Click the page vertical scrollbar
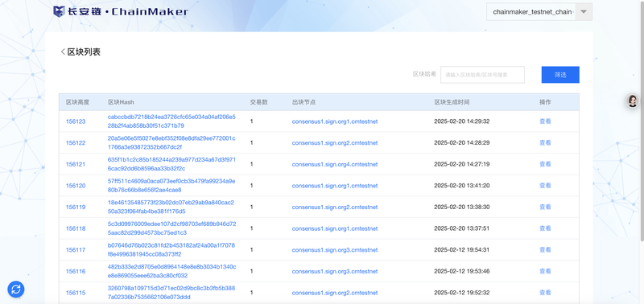644x304 pixels. pos(642,121)
